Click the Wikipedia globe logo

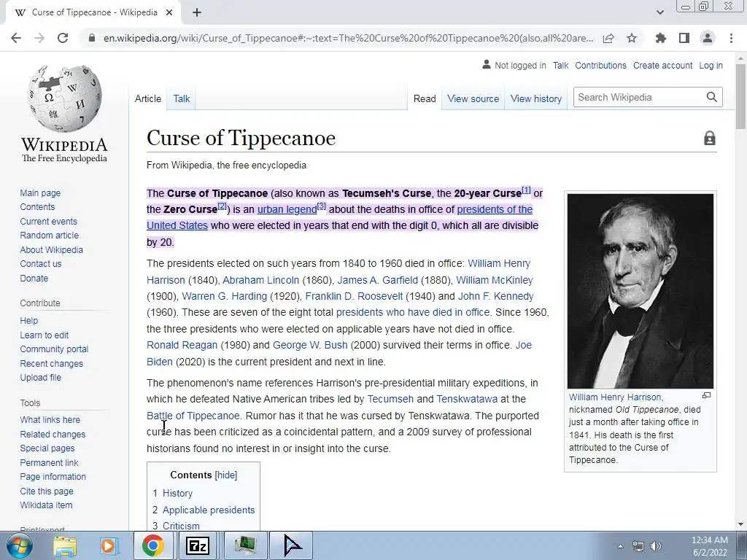pos(64,98)
